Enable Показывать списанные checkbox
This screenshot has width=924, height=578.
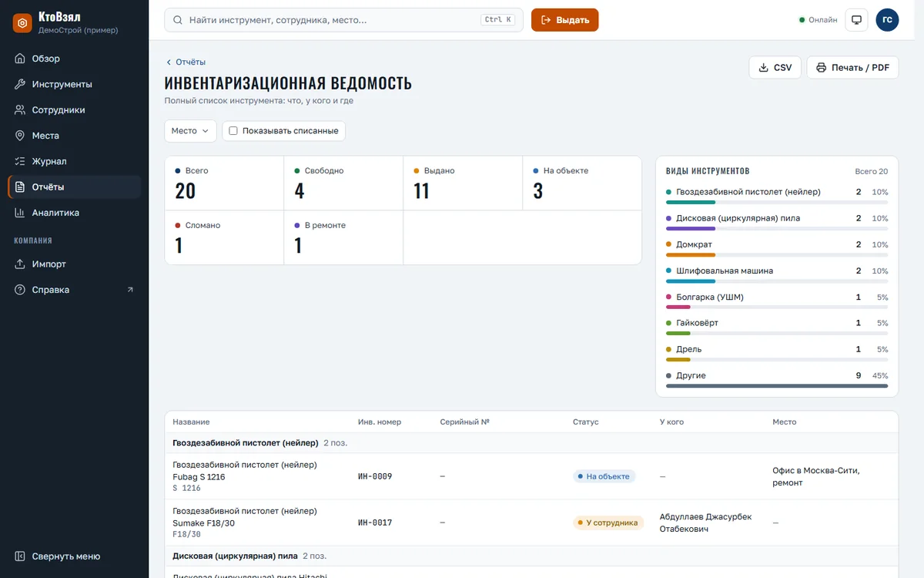point(233,131)
